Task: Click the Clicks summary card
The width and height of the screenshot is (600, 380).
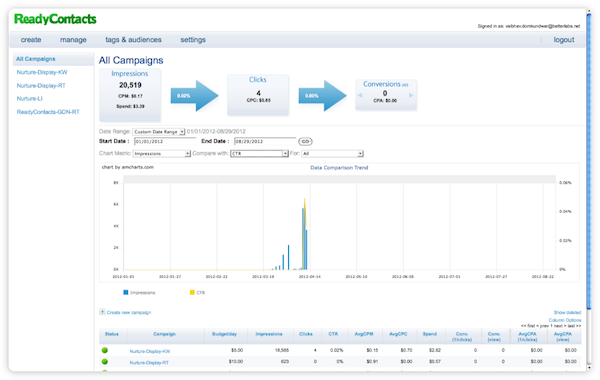Action: pyautogui.click(x=258, y=95)
